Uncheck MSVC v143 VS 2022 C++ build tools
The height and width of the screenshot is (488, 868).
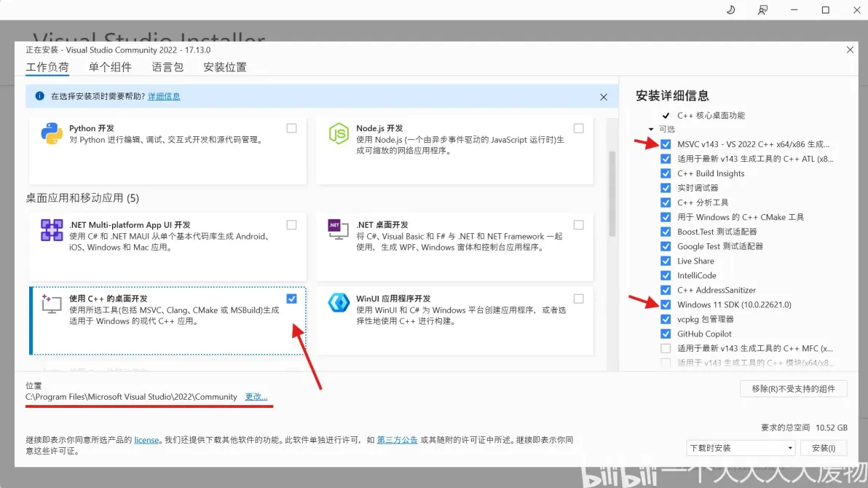point(666,144)
